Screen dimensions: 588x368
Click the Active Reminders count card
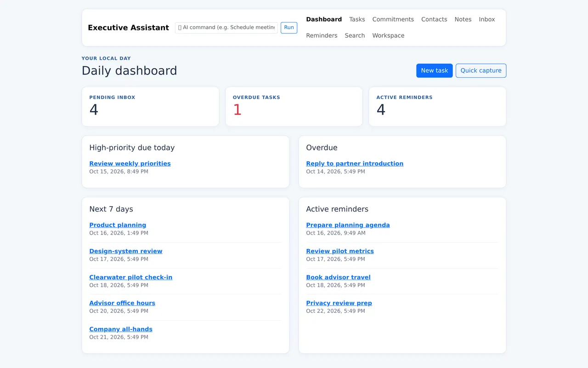click(437, 106)
